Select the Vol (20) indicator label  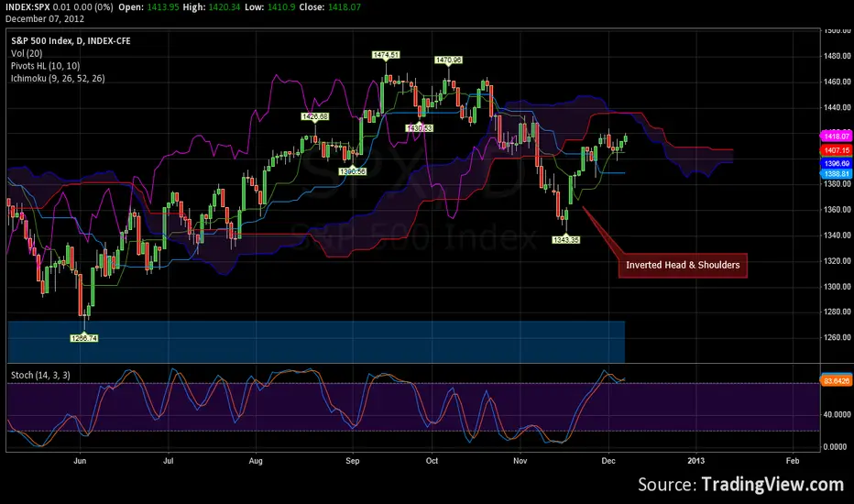27,53
